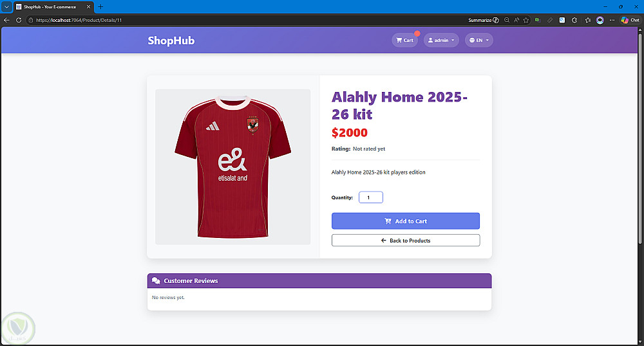644x346 pixels.
Task: Open the browser extensions puzzle icon
Action: 574,20
